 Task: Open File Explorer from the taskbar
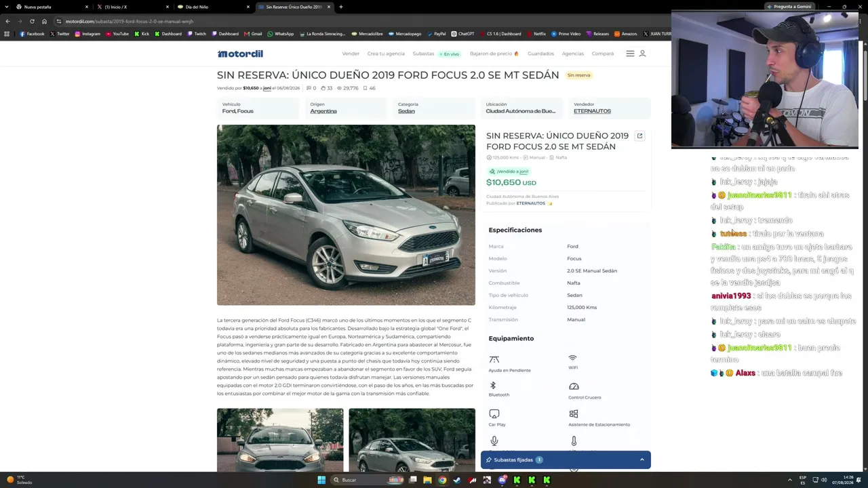[427, 480]
